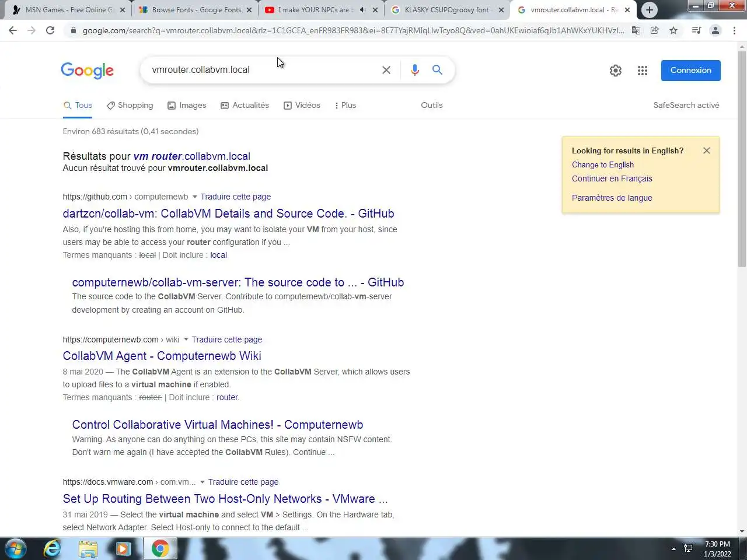747x560 pixels.
Task: Mute the YouTube tab audio icon
Action: point(363,10)
